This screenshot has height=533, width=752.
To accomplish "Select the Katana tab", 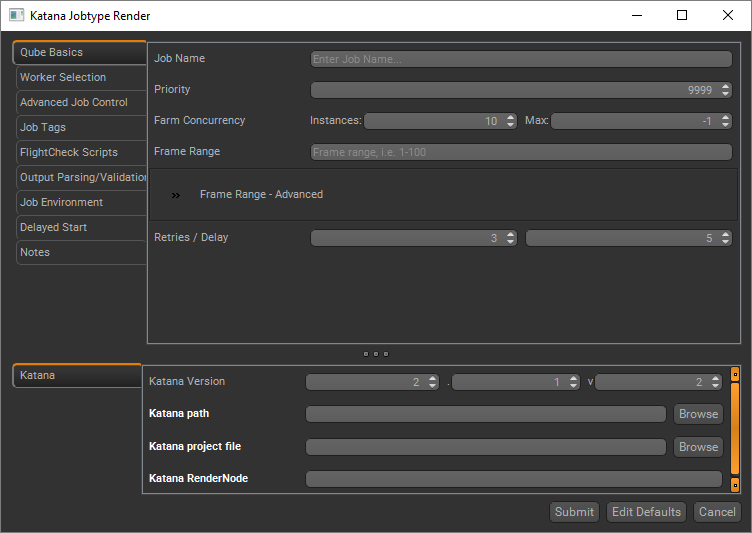I will (77, 375).
